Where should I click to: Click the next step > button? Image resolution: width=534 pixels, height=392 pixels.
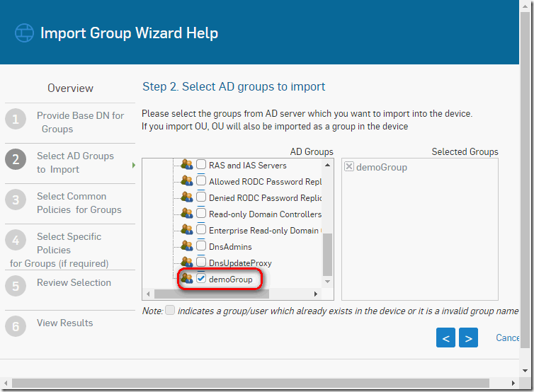pyautogui.click(x=468, y=338)
